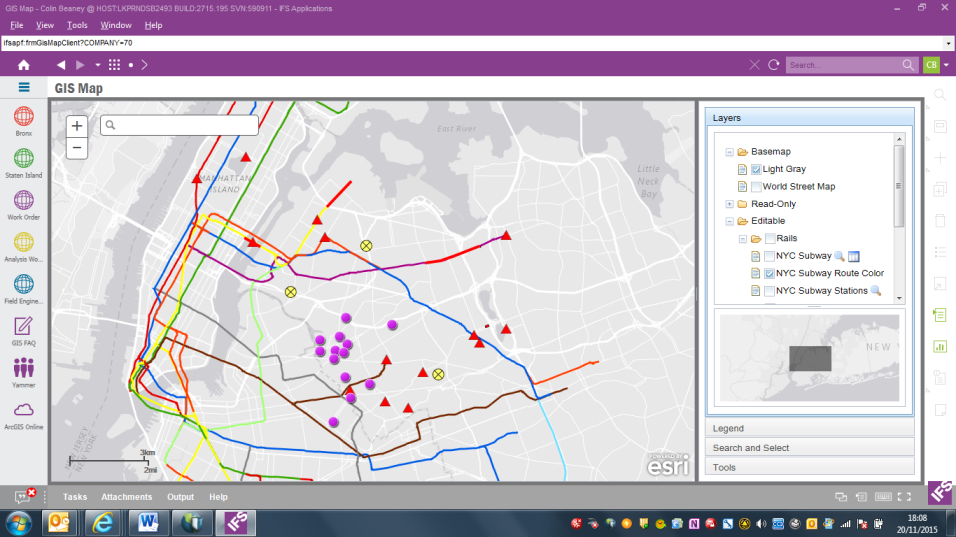Collapse the Rails group
The image size is (956, 537).
[743, 238]
